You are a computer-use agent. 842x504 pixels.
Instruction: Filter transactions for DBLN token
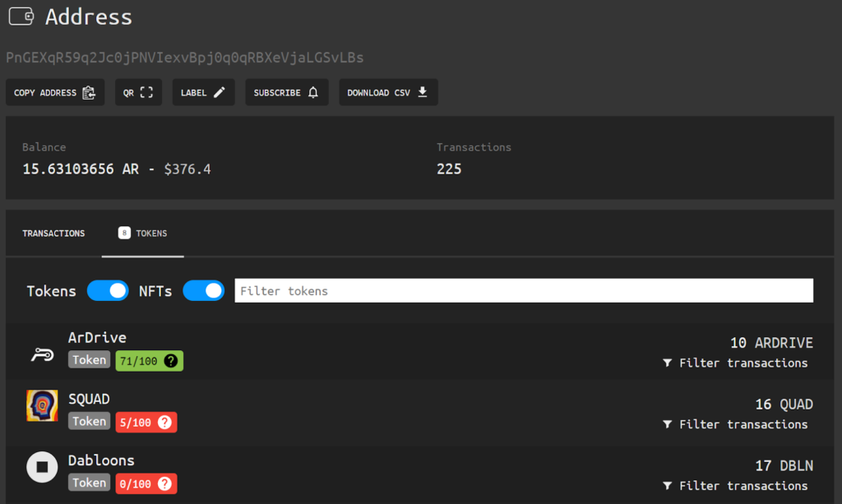click(736, 486)
